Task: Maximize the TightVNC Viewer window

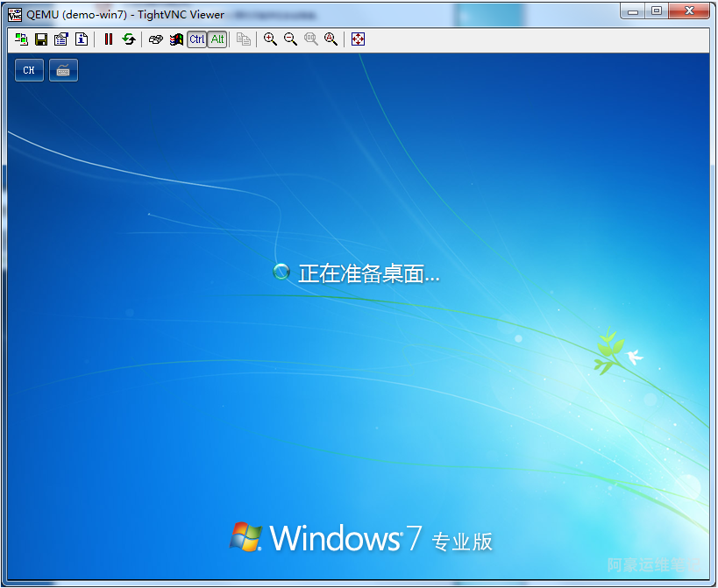Action: [x=657, y=11]
